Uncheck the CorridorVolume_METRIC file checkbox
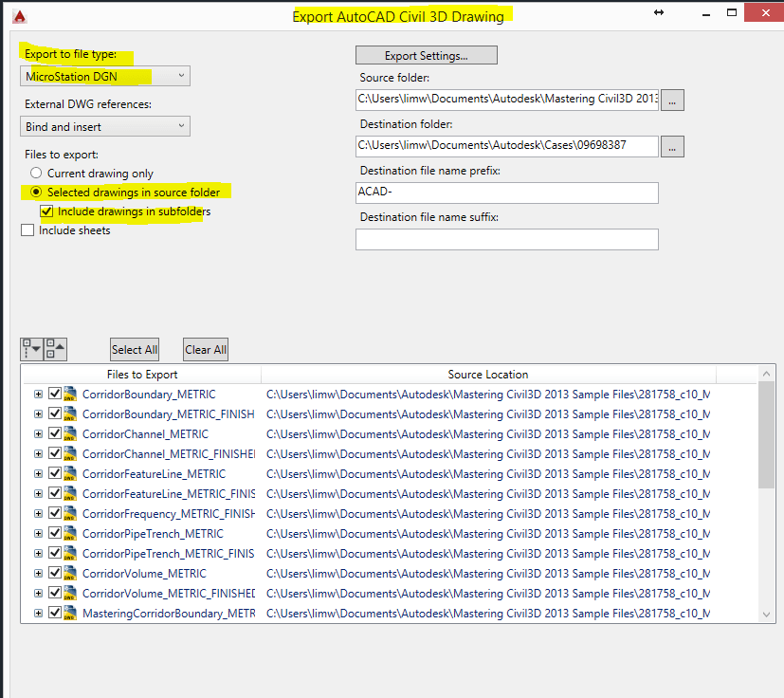The height and width of the screenshot is (698, 784). (55, 573)
